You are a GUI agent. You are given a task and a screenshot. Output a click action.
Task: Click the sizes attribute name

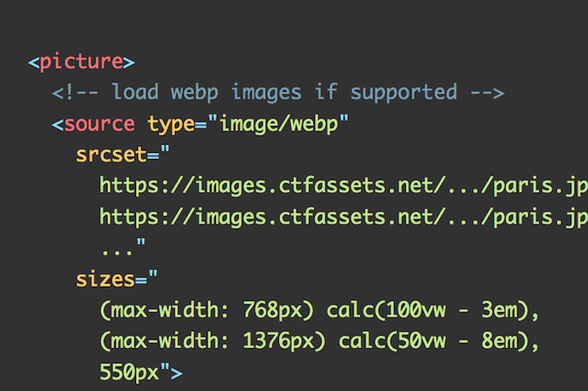105,279
